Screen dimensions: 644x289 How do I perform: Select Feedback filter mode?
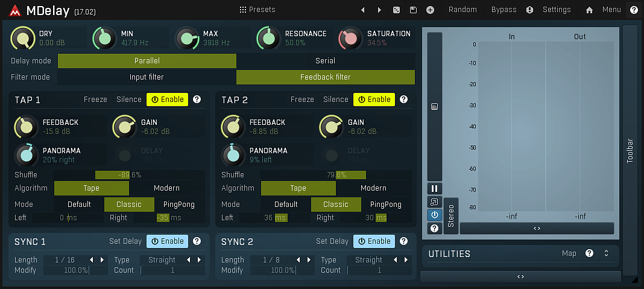325,77
